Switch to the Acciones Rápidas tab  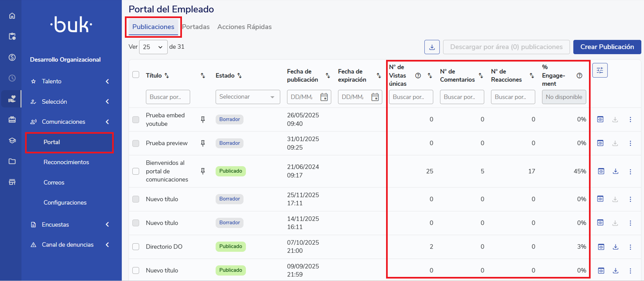click(x=244, y=27)
